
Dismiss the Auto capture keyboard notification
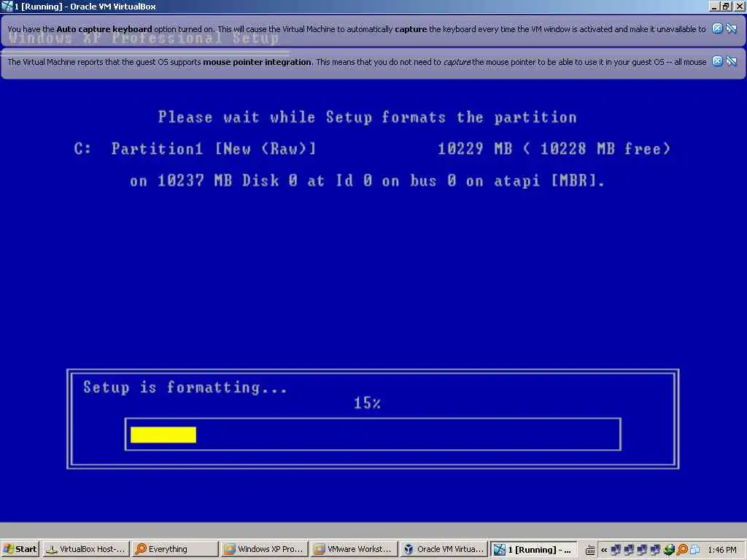coord(717,28)
